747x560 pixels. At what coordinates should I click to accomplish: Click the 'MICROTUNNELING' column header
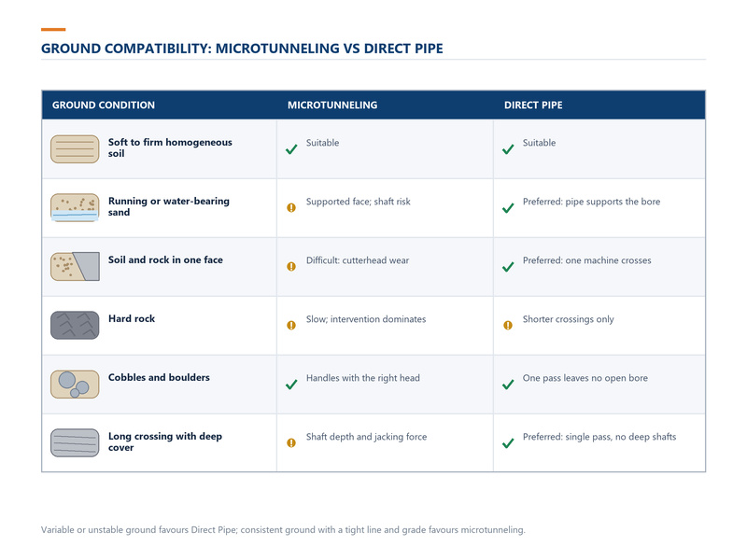pos(332,105)
